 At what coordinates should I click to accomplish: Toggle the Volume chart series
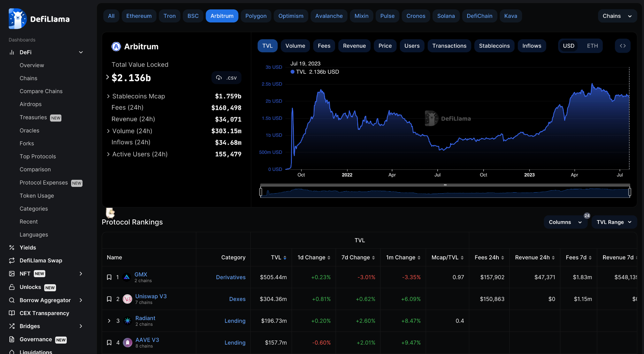click(295, 46)
